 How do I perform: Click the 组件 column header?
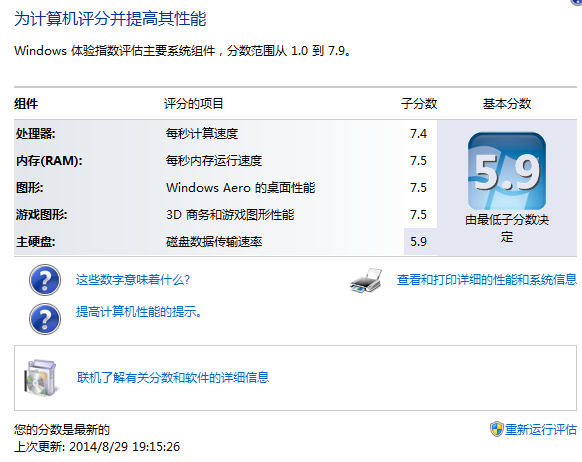26,104
